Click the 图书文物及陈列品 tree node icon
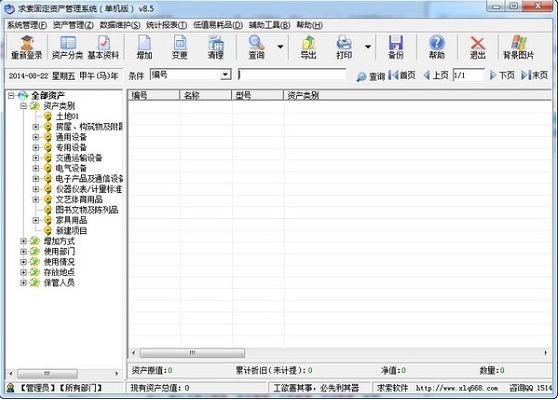 coord(48,210)
